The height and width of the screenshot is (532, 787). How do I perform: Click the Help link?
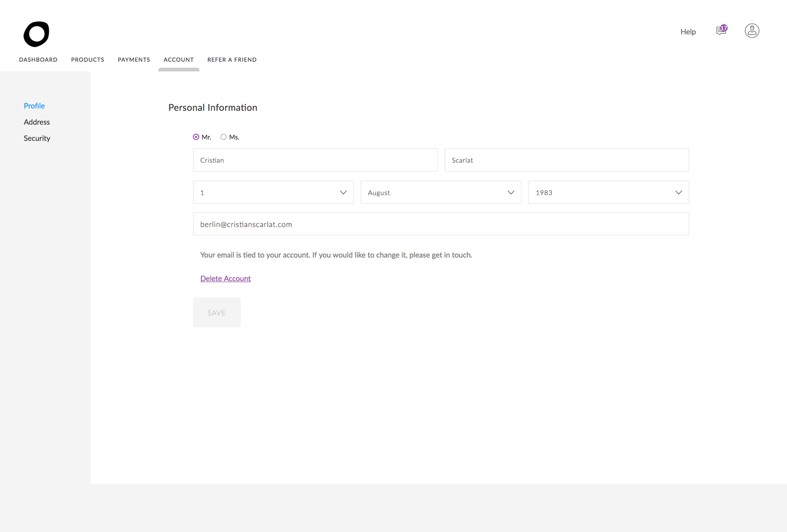688,31
